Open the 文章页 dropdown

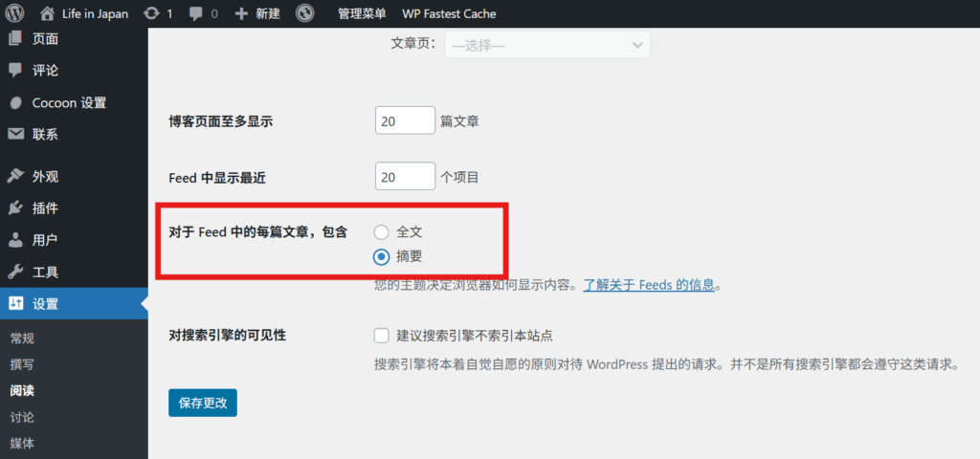(x=546, y=45)
